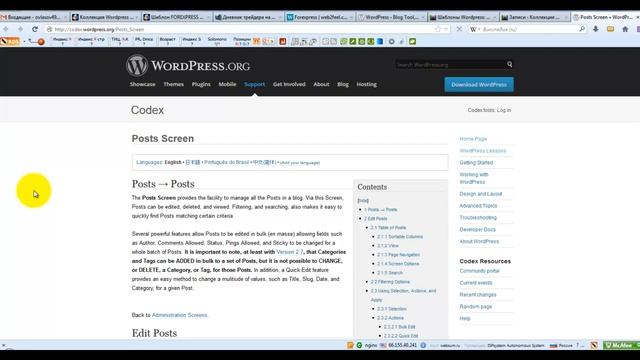Open the Random page link
Viewport: 640px width, 360px height.
[x=476, y=307]
